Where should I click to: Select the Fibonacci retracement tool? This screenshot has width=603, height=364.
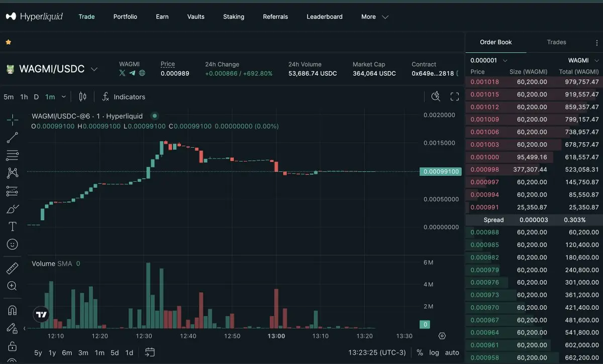(13, 155)
